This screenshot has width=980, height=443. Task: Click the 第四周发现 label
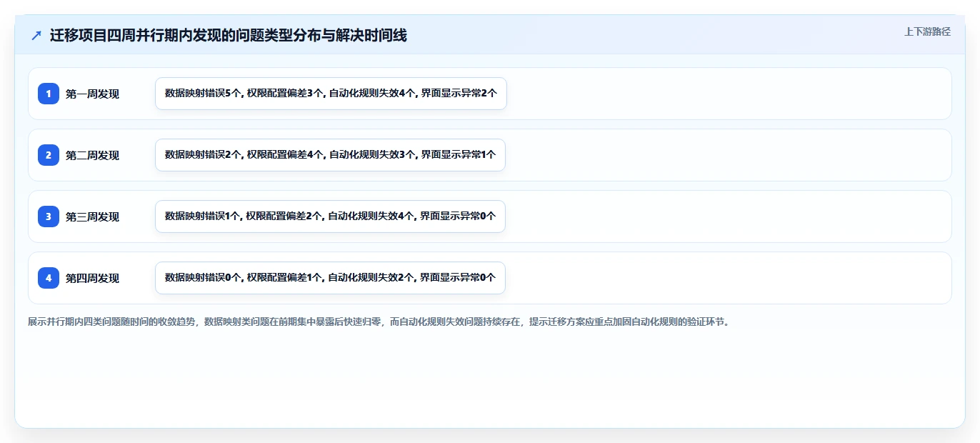92,278
